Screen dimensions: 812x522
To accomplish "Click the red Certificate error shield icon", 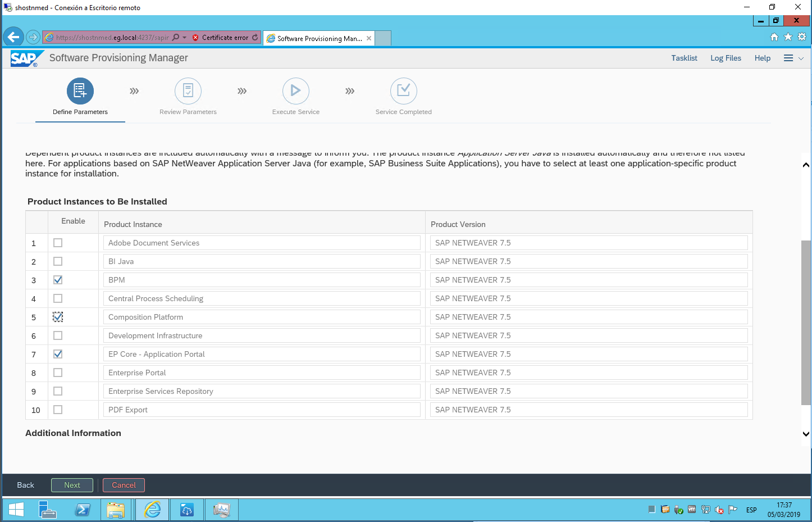I will coord(195,38).
